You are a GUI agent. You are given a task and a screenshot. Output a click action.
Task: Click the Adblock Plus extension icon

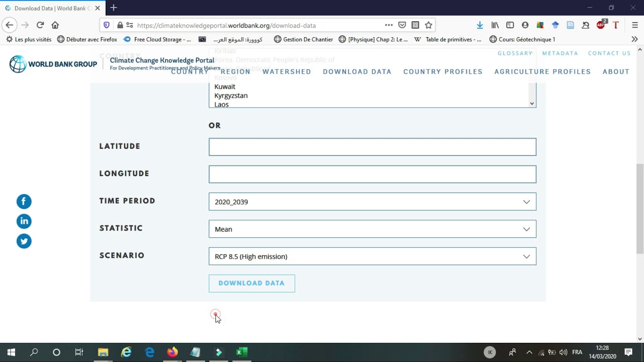pyautogui.click(x=601, y=25)
